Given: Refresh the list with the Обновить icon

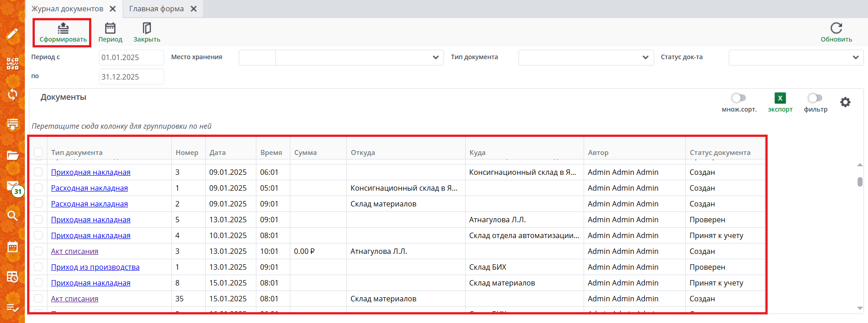Looking at the screenshot, I should (836, 28).
